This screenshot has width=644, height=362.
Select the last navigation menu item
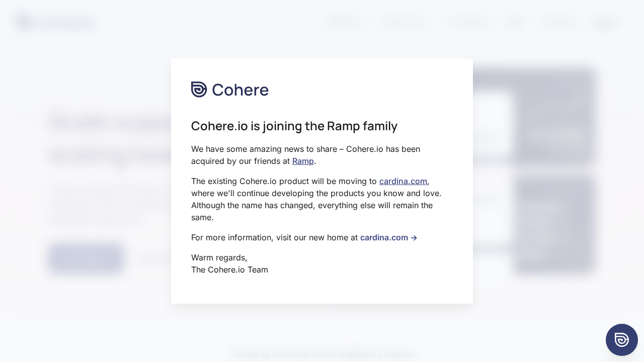click(x=606, y=23)
